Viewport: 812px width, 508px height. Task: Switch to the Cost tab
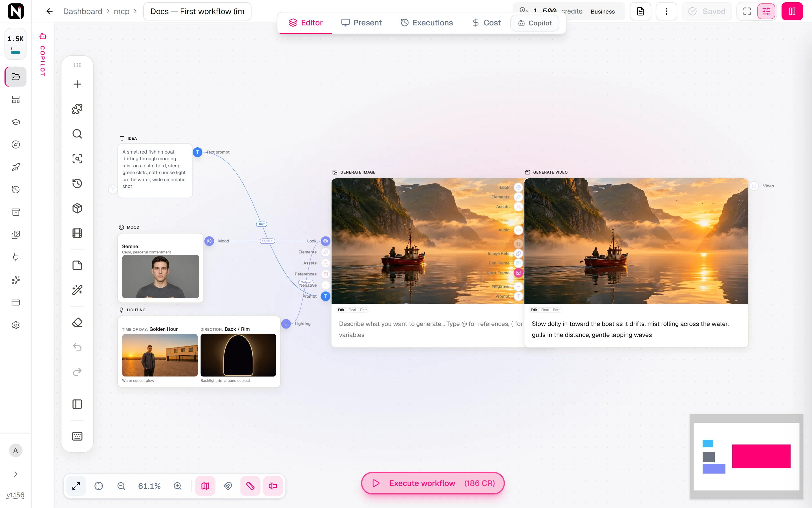[x=487, y=23]
